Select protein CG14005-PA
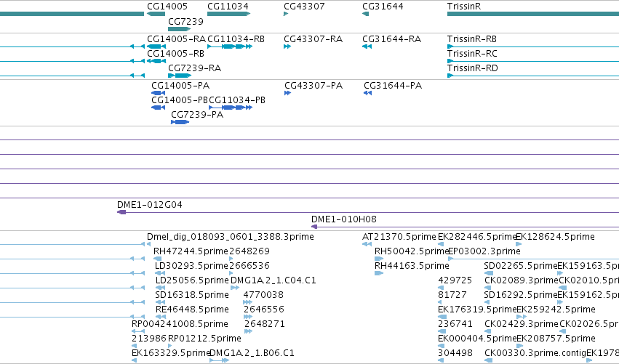 180,86
